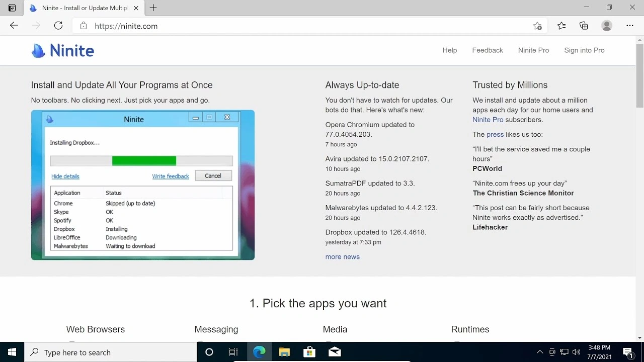Open the Mail app on the taskbar
This screenshot has height=362, width=644.
335,352
